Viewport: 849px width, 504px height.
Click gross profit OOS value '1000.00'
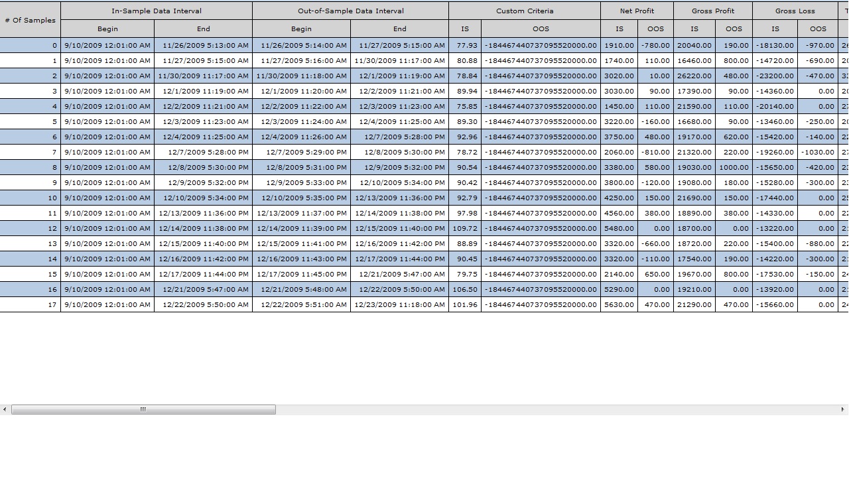734,167
